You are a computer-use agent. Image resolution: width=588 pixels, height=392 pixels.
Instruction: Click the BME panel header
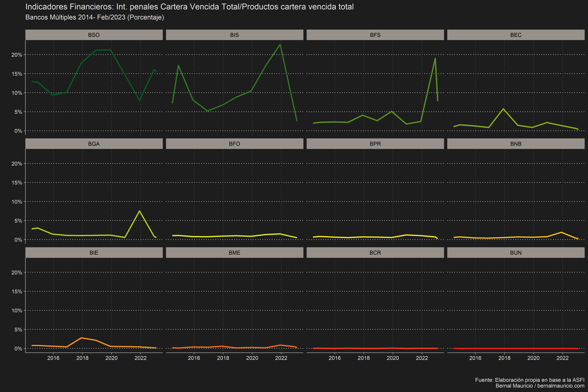[x=235, y=253]
